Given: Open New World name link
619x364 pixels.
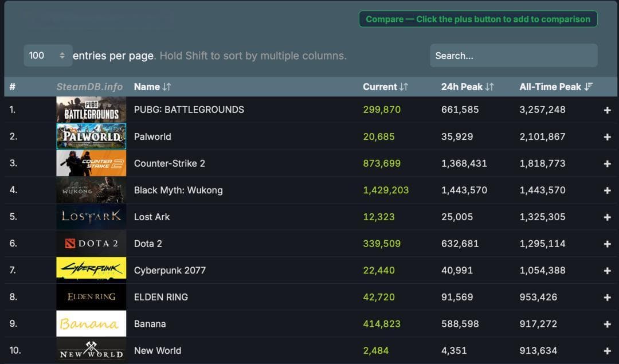Looking at the screenshot, I should (158, 351).
